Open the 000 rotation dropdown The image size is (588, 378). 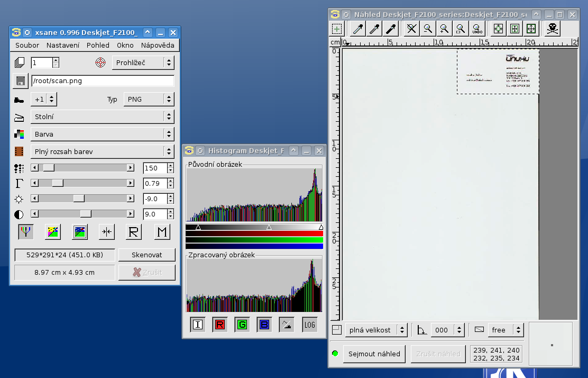click(x=448, y=330)
